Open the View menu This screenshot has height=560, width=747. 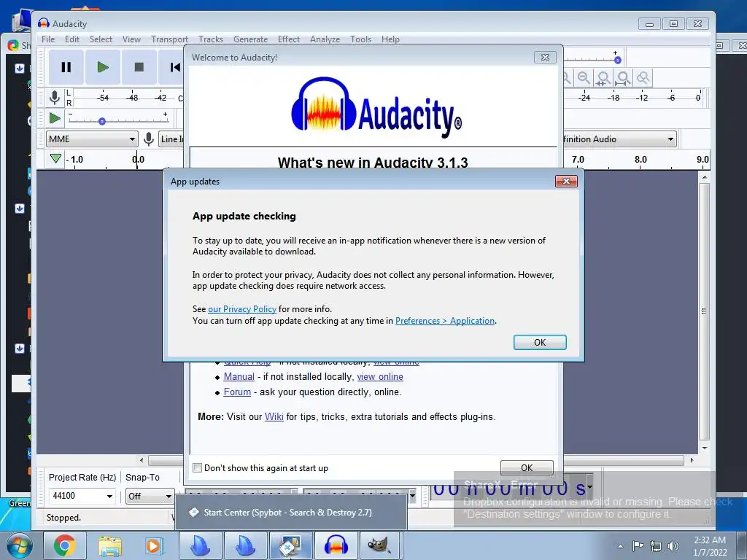[x=131, y=39]
